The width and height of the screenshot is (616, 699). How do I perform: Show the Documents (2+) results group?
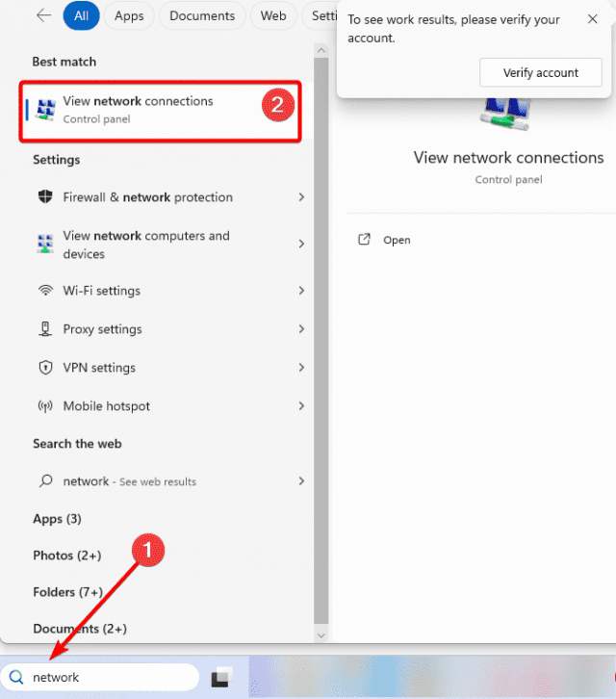pos(80,629)
